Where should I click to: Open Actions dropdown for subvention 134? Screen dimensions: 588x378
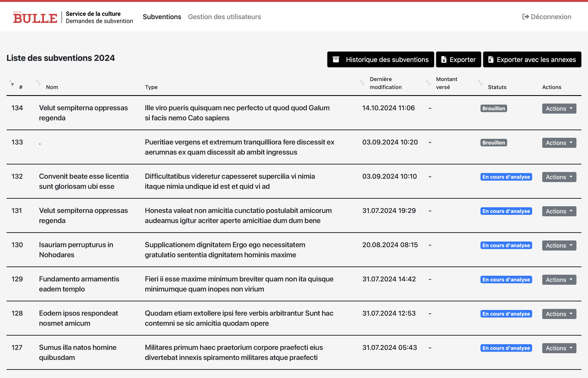[x=559, y=109]
